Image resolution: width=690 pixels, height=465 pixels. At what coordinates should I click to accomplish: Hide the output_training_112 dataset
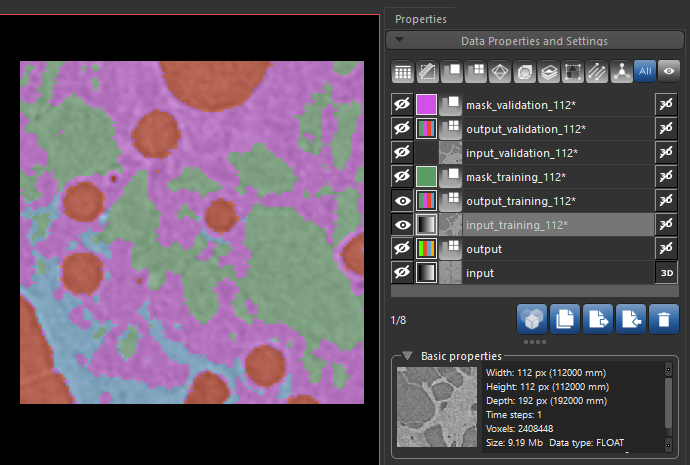[x=402, y=201]
